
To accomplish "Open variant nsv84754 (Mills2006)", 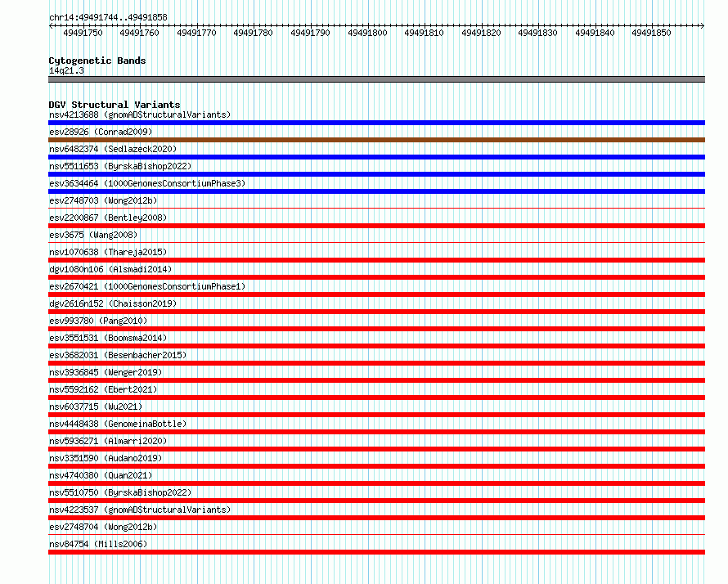I will (98, 544).
